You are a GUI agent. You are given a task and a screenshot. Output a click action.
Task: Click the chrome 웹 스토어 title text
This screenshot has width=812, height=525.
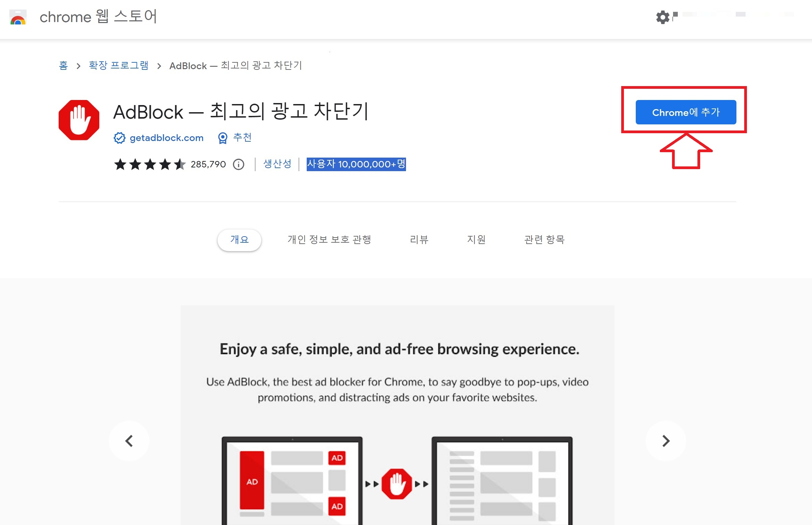[98, 16]
